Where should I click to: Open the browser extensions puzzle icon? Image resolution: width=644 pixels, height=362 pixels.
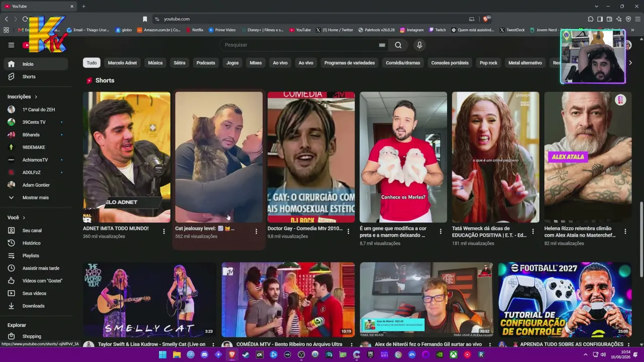point(591,19)
